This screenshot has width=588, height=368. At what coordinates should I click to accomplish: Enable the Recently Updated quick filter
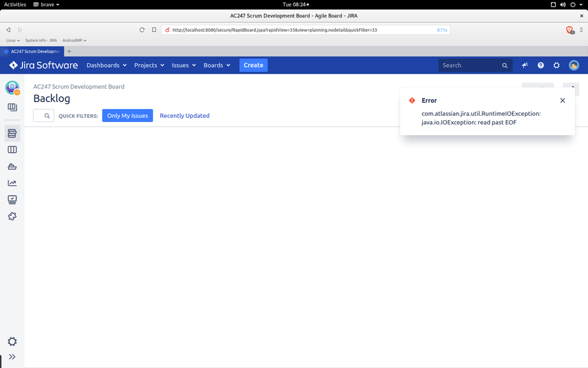tap(185, 116)
